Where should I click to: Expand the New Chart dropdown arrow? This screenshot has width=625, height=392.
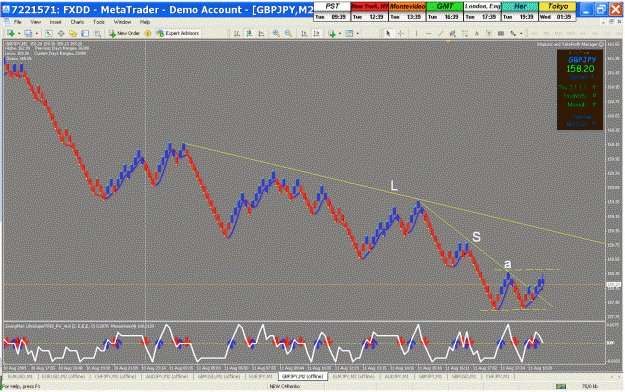(x=18, y=33)
